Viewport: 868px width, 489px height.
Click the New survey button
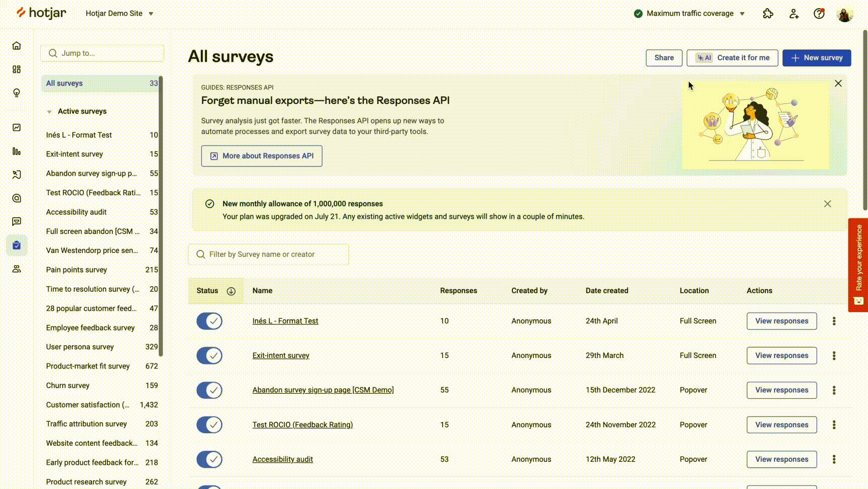click(x=817, y=58)
